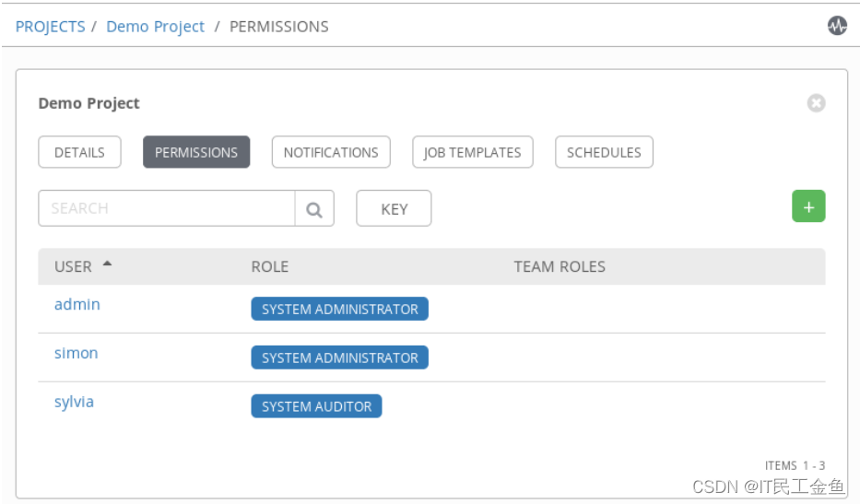The height and width of the screenshot is (504, 860).
Task: Open Demo Project breadcrumb link
Action: (x=155, y=27)
